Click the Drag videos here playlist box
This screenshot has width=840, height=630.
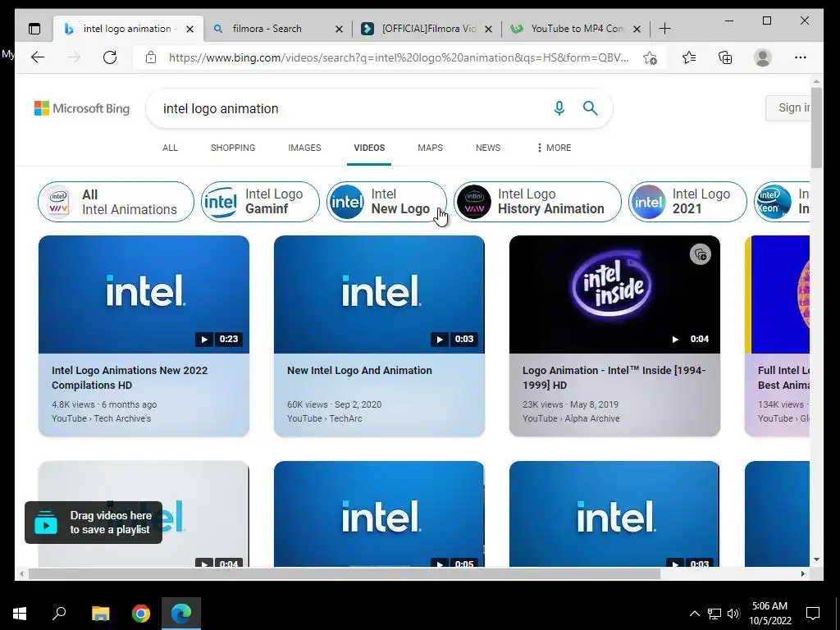click(x=94, y=523)
